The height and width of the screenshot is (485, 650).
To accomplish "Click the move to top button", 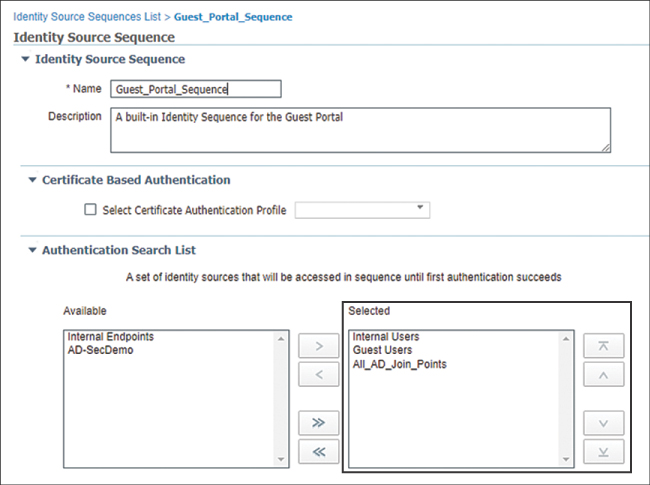I will [x=604, y=347].
